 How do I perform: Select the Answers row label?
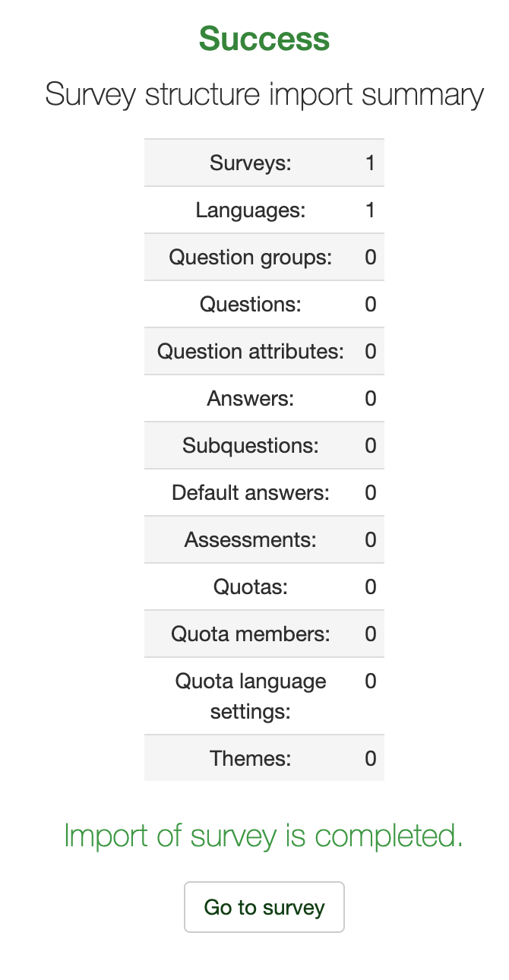[x=251, y=399]
